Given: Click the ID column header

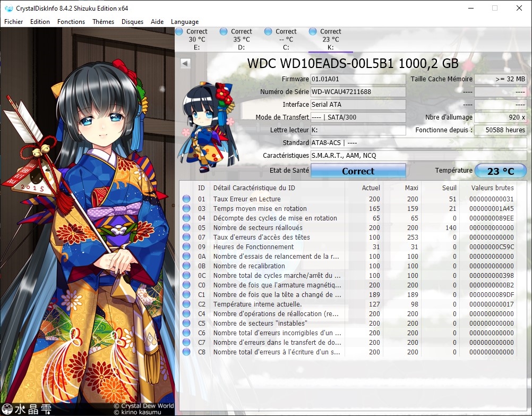Looking at the screenshot, I should coord(202,188).
